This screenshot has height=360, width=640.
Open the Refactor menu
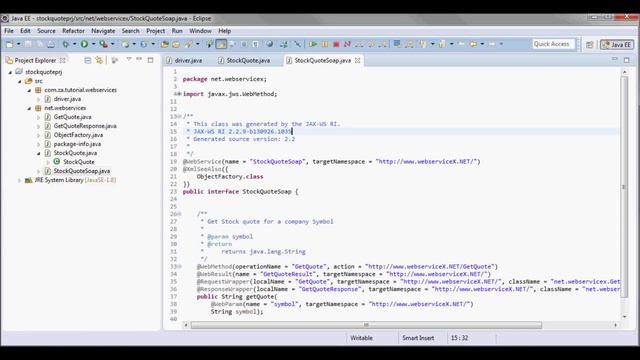73,31
